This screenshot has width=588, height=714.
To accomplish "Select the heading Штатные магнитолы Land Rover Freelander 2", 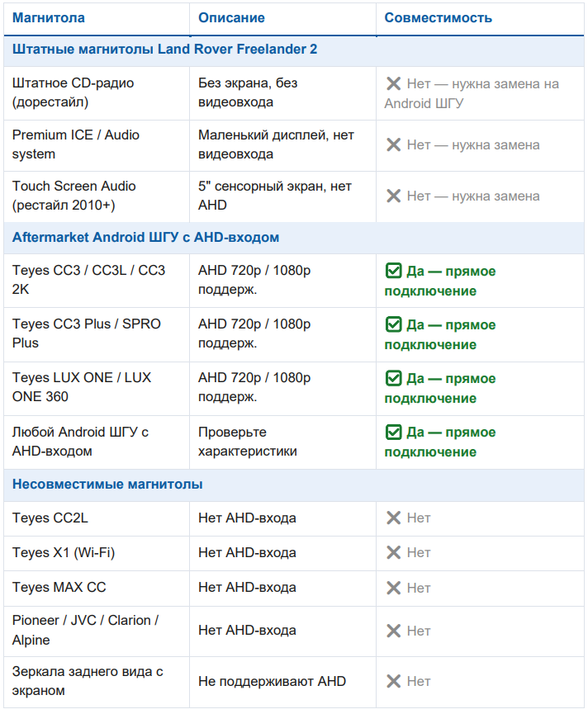I will (164, 50).
